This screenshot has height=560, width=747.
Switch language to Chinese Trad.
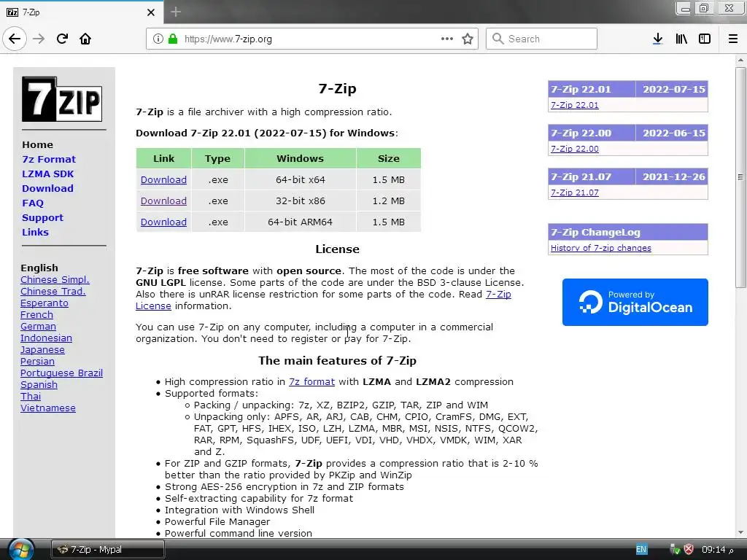point(53,291)
